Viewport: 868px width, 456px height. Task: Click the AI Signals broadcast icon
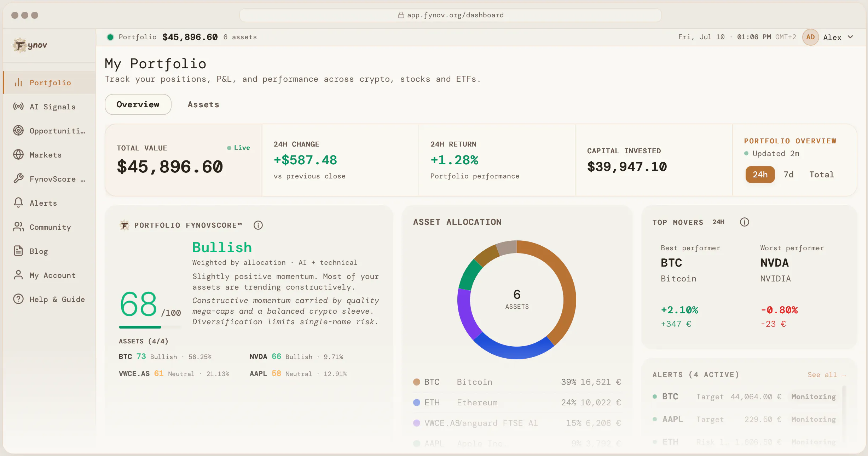pyautogui.click(x=18, y=107)
